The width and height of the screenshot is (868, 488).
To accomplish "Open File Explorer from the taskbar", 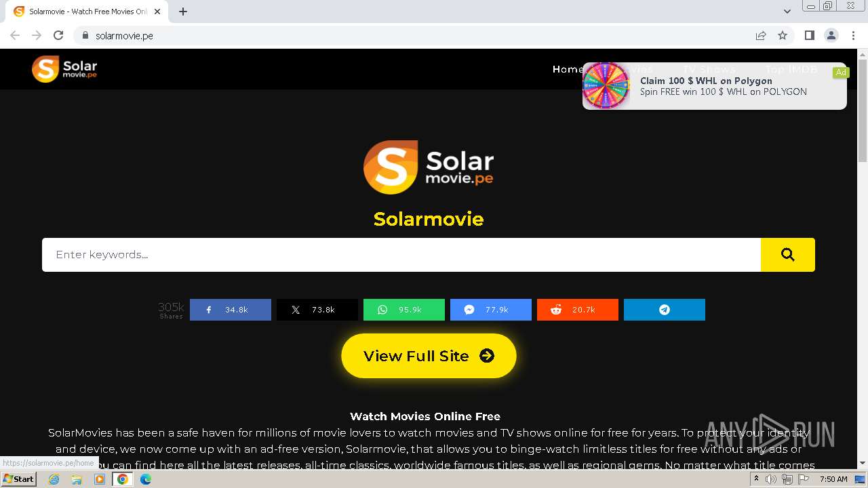I will (77, 479).
